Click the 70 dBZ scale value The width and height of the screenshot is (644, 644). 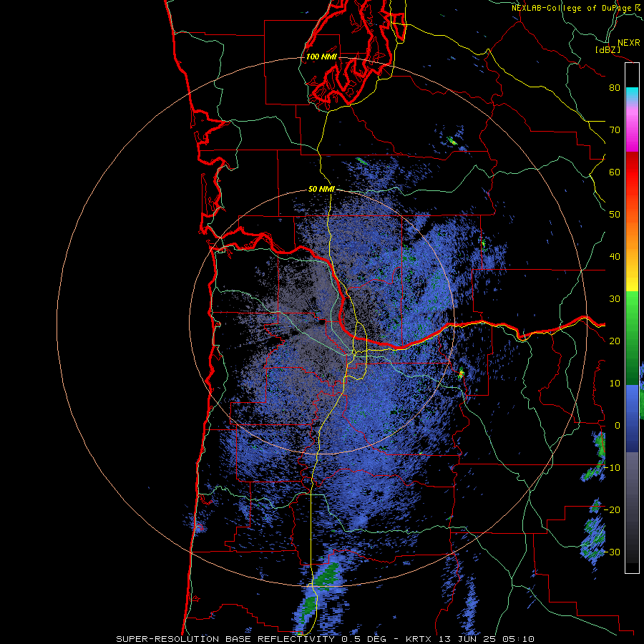point(615,130)
